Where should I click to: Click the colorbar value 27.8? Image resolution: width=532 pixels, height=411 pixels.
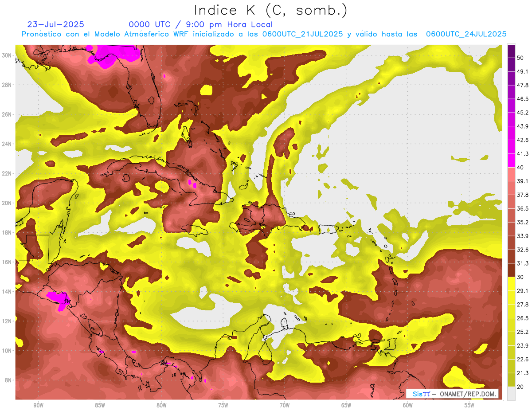point(523,305)
